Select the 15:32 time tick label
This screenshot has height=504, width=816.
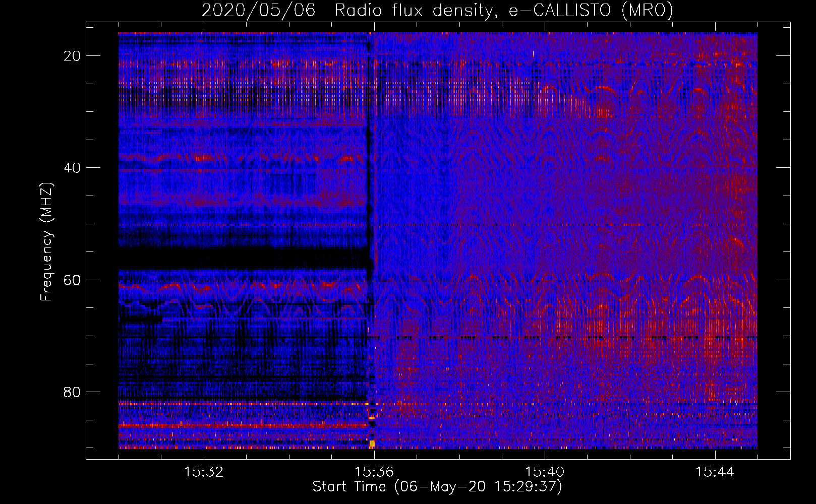[x=204, y=472]
